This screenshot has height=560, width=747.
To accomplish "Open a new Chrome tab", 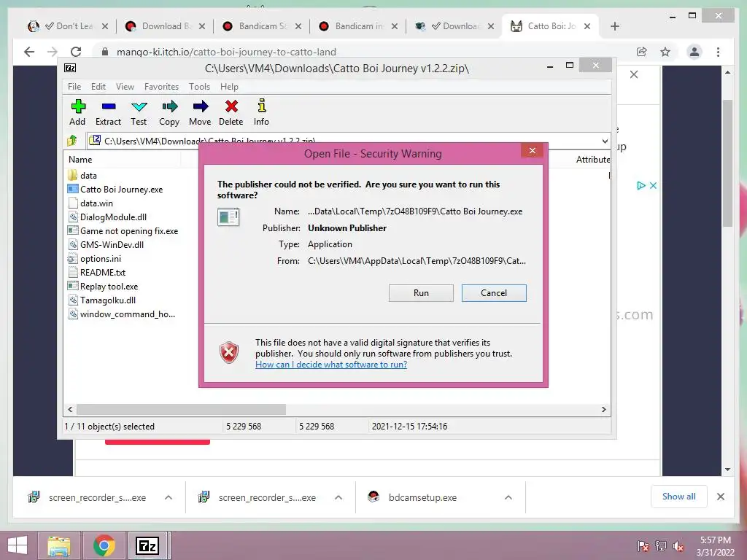I will coord(614,26).
